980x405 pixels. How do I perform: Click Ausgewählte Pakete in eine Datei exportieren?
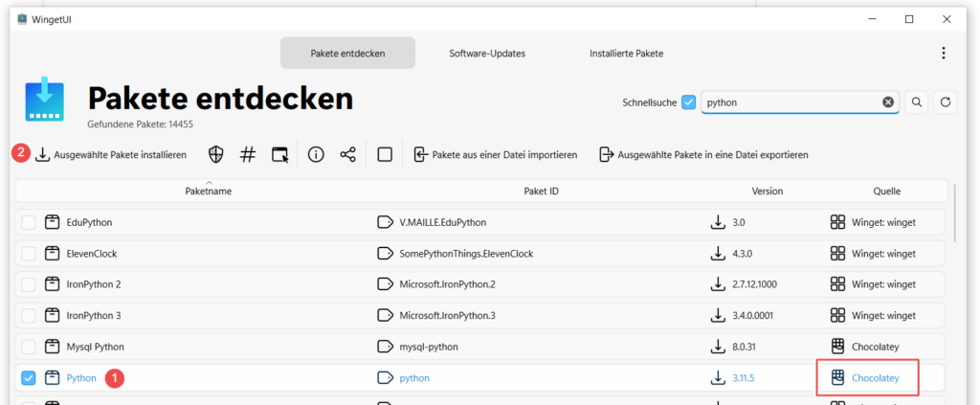[x=703, y=154]
